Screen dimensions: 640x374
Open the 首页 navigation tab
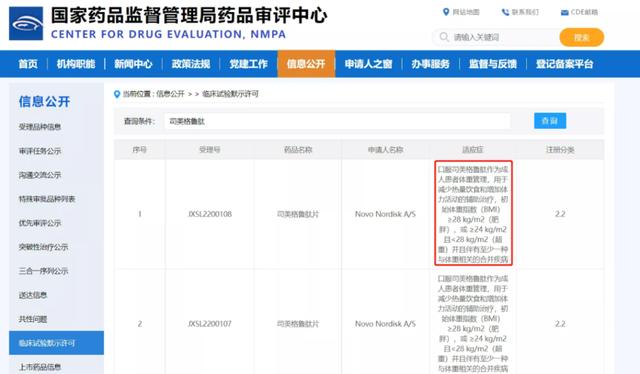[x=28, y=64]
